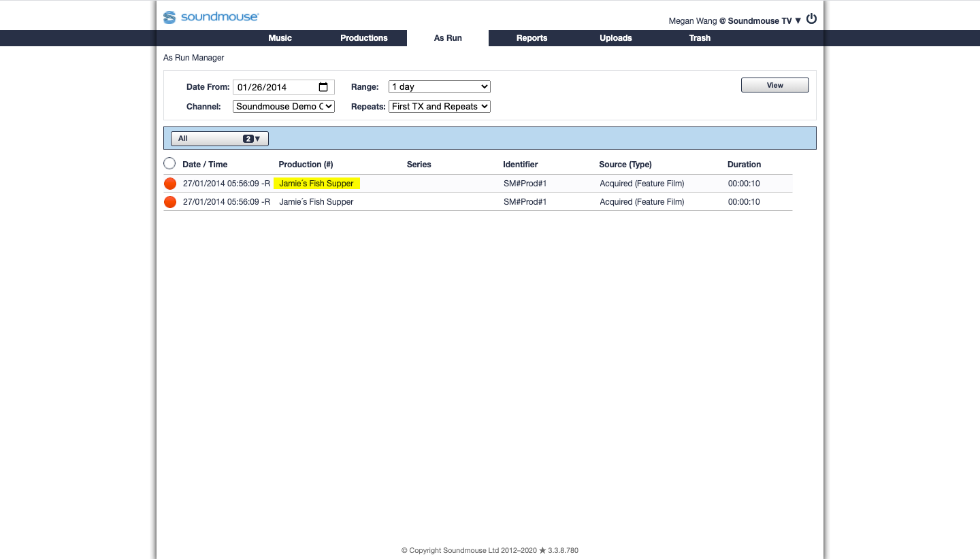
Task: Toggle the select-all circle in the header row
Action: coord(169,164)
